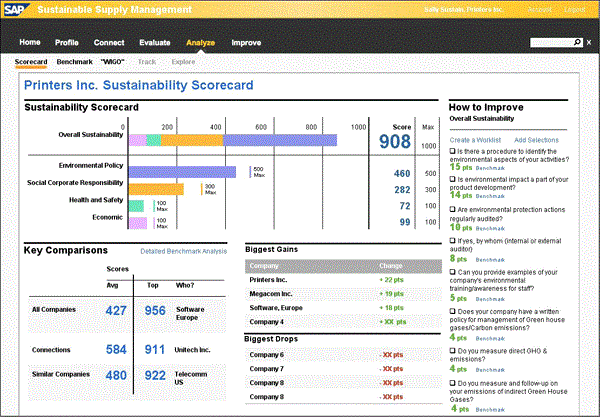The width and height of the screenshot is (600, 417).
Task: Select Software, Europe row in Biggest Gains
Action: click(343, 308)
